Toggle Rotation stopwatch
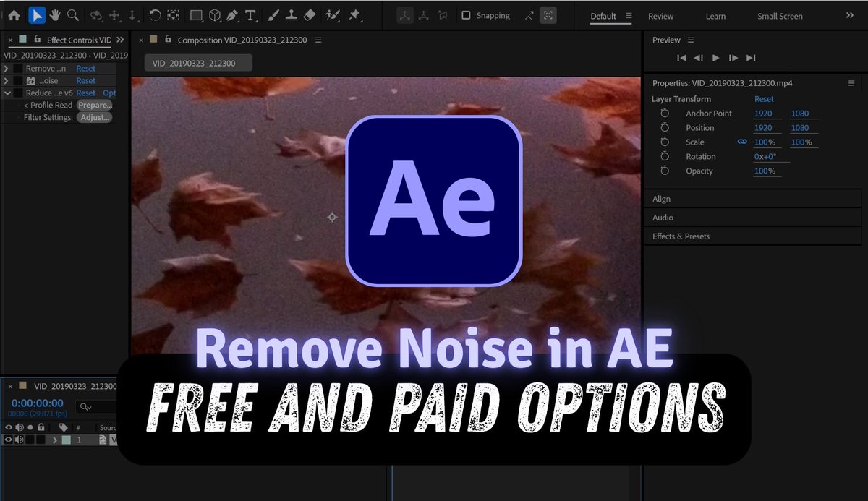 665,157
